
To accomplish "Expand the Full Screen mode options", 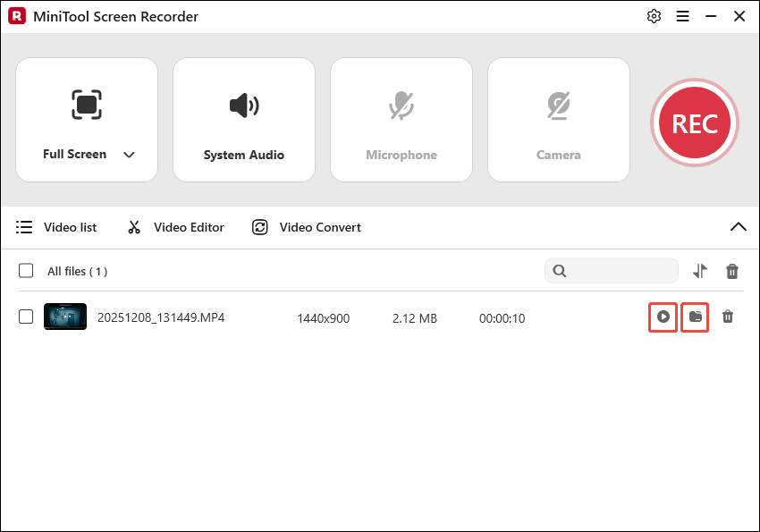I will (129, 154).
